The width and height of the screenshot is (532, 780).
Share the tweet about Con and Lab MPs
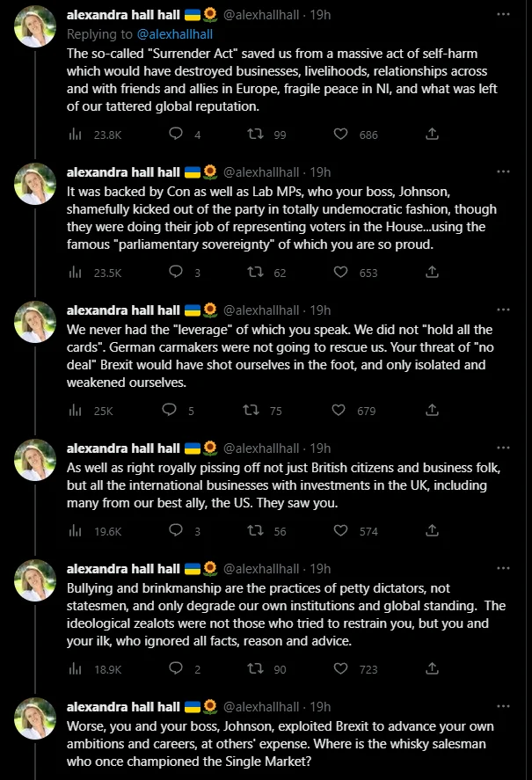tap(432, 272)
